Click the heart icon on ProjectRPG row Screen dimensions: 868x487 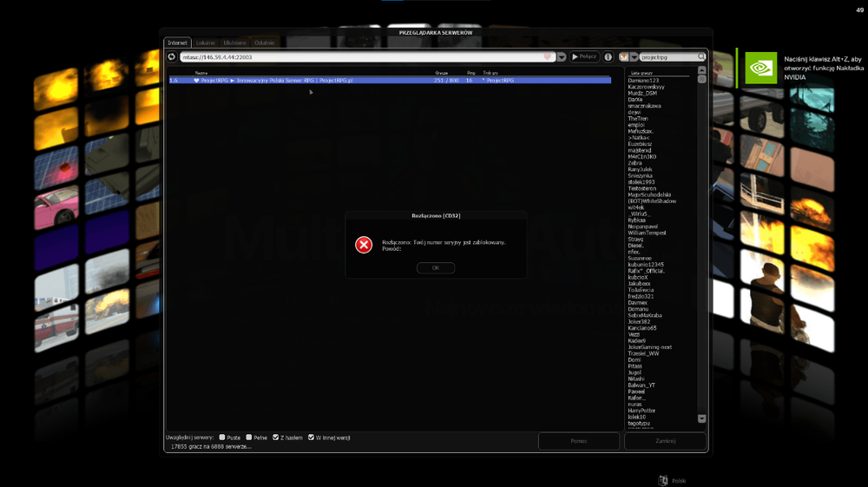[196, 80]
